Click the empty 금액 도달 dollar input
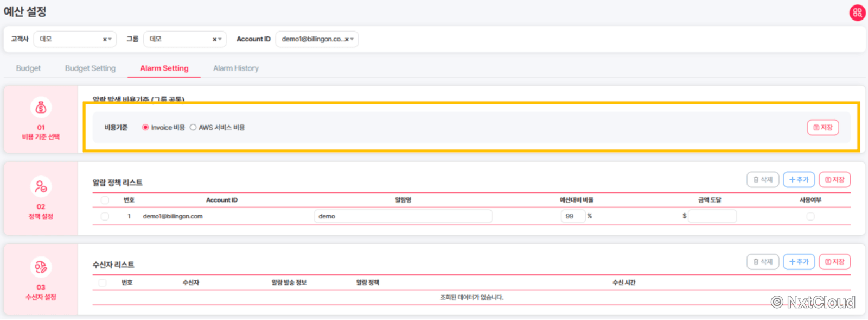This screenshot has width=868, height=320. [x=712, y=216]
